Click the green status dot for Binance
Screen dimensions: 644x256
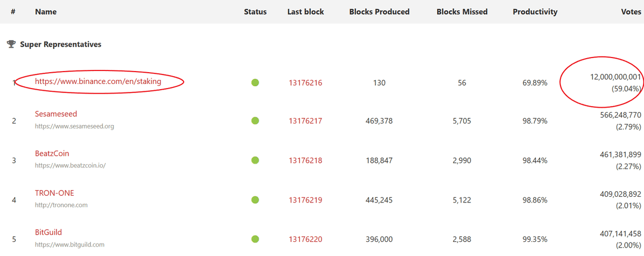255,83
